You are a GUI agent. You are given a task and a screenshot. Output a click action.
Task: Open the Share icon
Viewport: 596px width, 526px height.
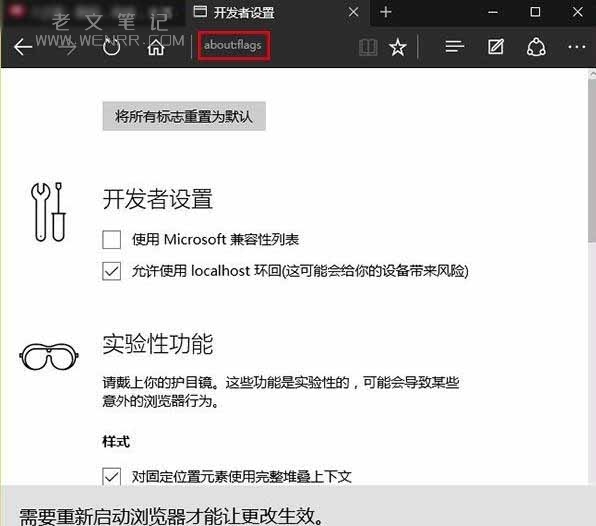(x=536, y=47)
